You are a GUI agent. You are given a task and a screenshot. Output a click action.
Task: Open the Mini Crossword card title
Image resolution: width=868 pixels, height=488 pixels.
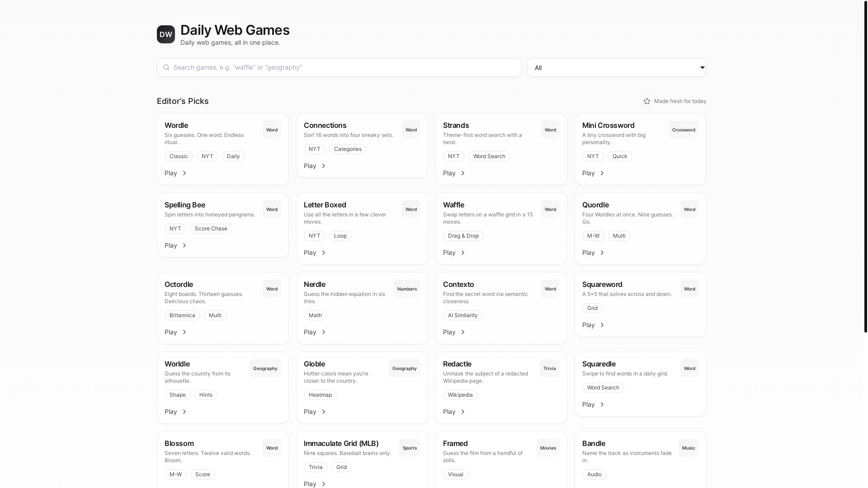point(608,125)
